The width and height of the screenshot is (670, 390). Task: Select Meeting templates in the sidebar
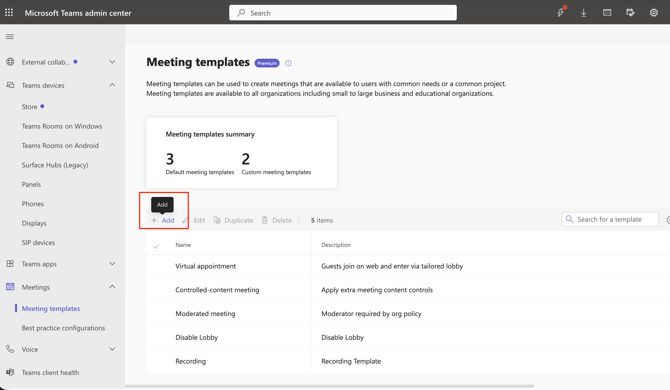51,308
